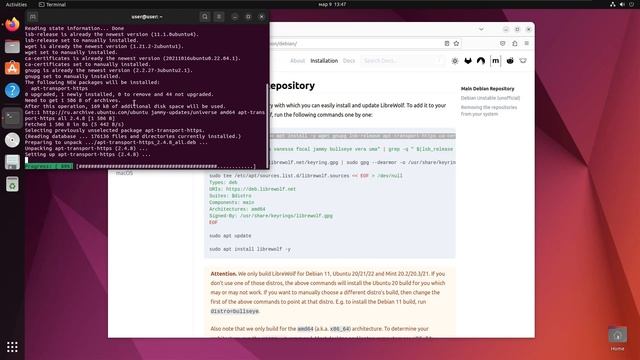This screenshot has height=360, width=640.
Task: Open the browser shield protection icon
Action: coord(502,43)
